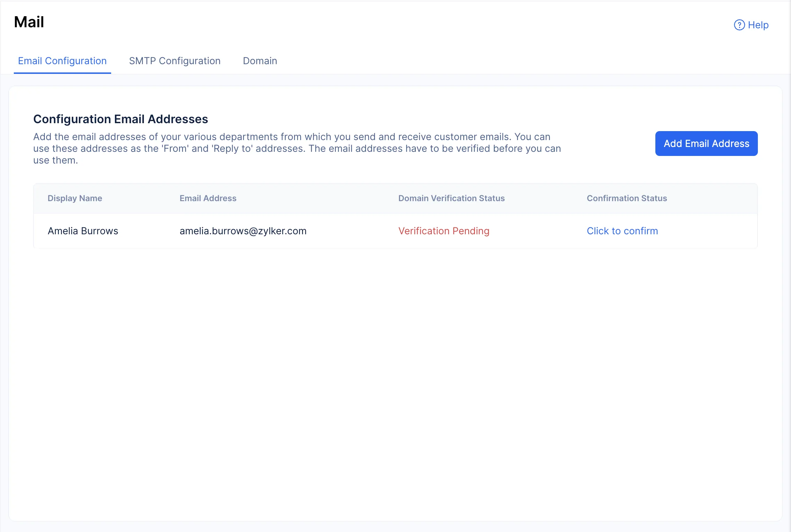
Task: Click the email configuration description text
Action: click(297, 148)
